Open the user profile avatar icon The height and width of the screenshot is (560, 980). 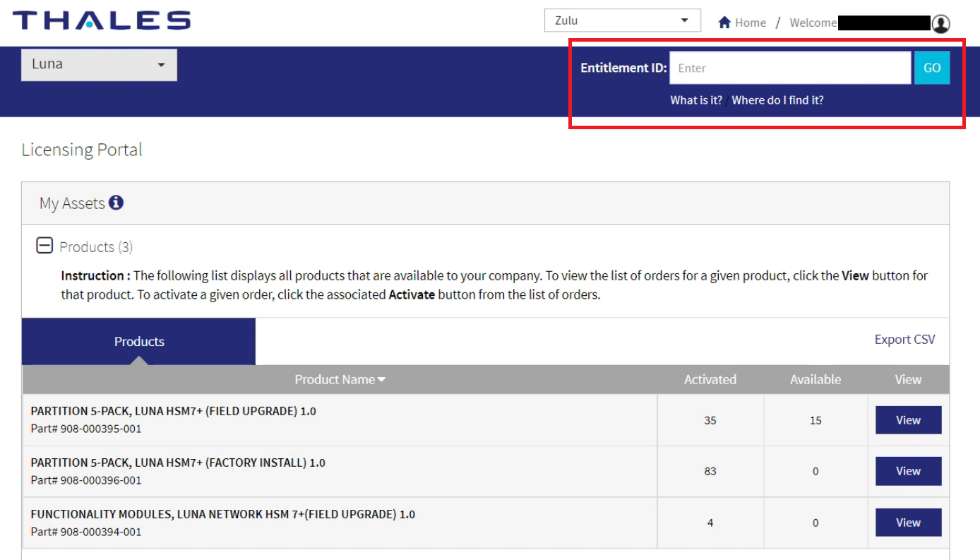pos(940,23)
